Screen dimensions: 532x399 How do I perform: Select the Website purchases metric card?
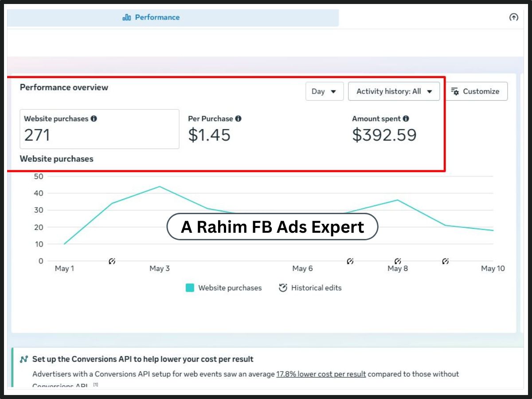tap(99, 129)
